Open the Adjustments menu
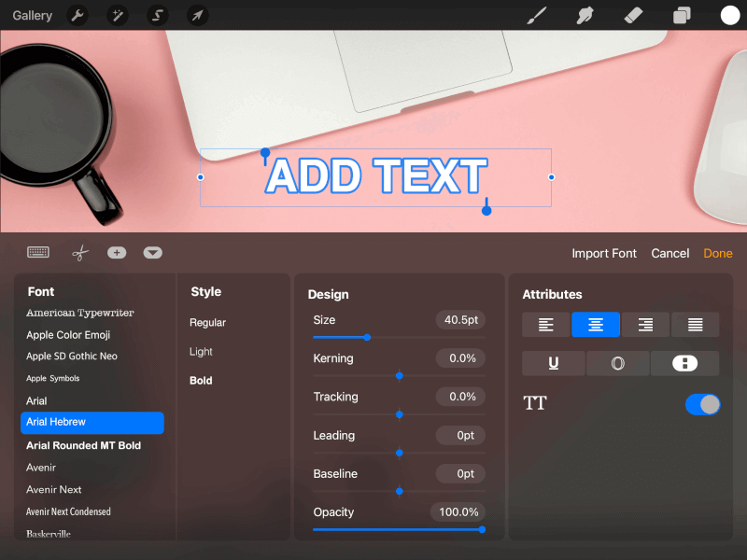Screen dimensions: 747x560 point(115,15)
